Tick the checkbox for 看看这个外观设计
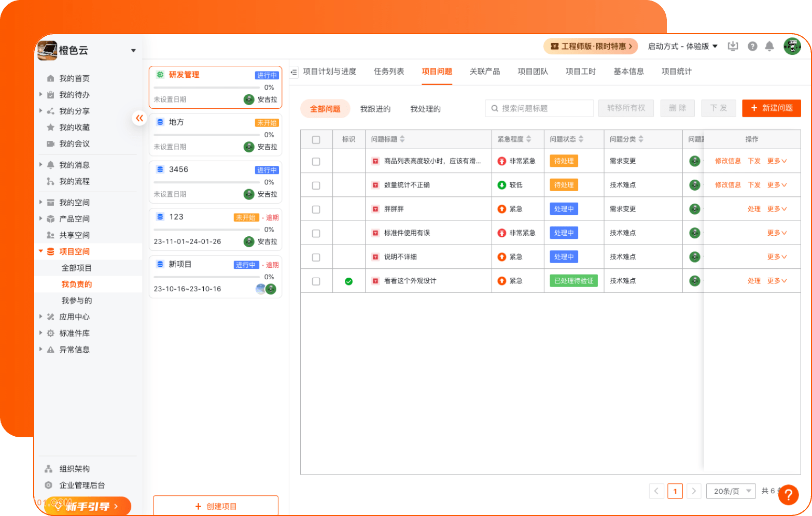This screenshot has height=516, width=812. pos(316,281)
